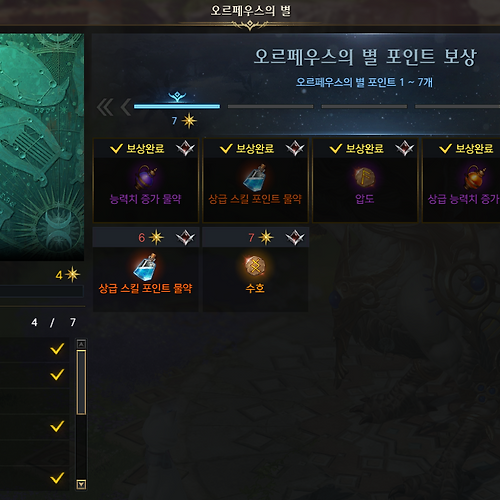This screenshot has width=500, height=500.
Task: Jump to the first page with the double left arrow
Action: click(x=105, y=108)
